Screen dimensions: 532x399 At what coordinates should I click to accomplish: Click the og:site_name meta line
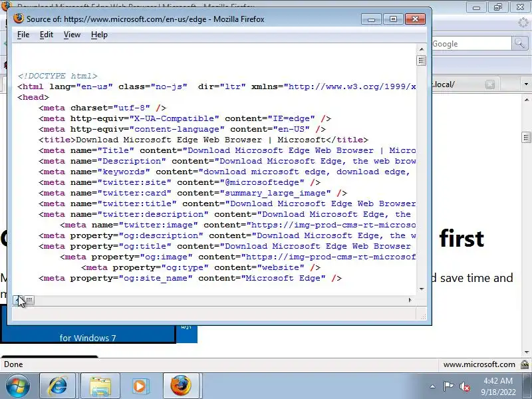[190, 278]
